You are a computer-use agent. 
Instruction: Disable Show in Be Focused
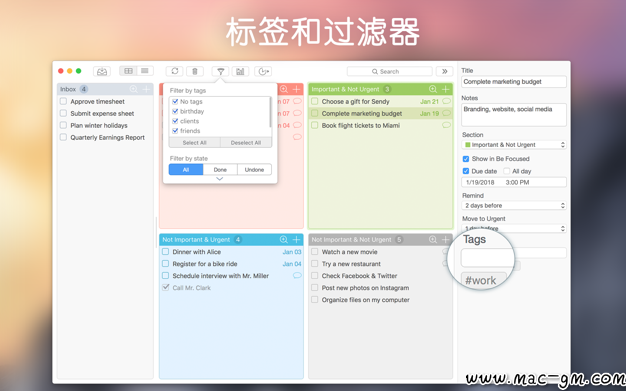point(466,159)
